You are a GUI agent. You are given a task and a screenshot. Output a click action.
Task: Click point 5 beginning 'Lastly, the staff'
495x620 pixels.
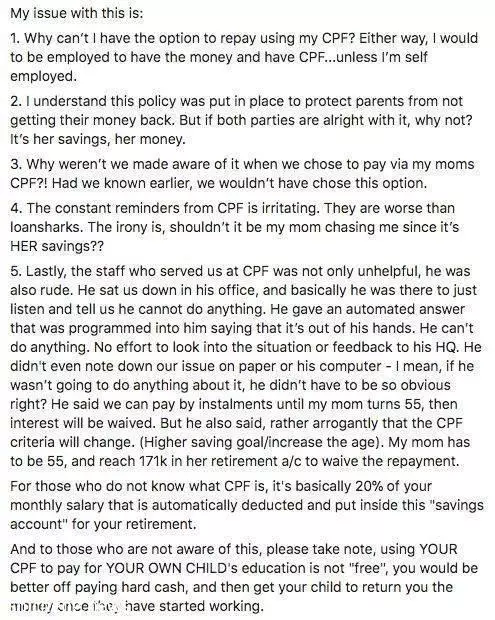click(x=246, y=366)
